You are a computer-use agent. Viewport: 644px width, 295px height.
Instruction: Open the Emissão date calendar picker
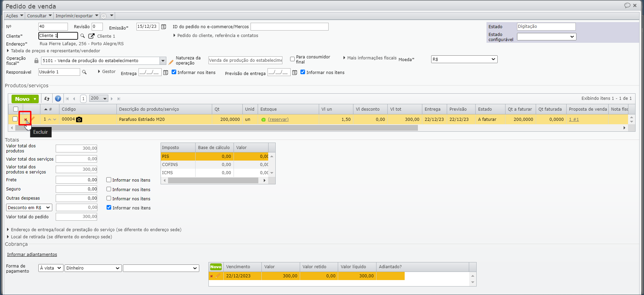point(164,26)
